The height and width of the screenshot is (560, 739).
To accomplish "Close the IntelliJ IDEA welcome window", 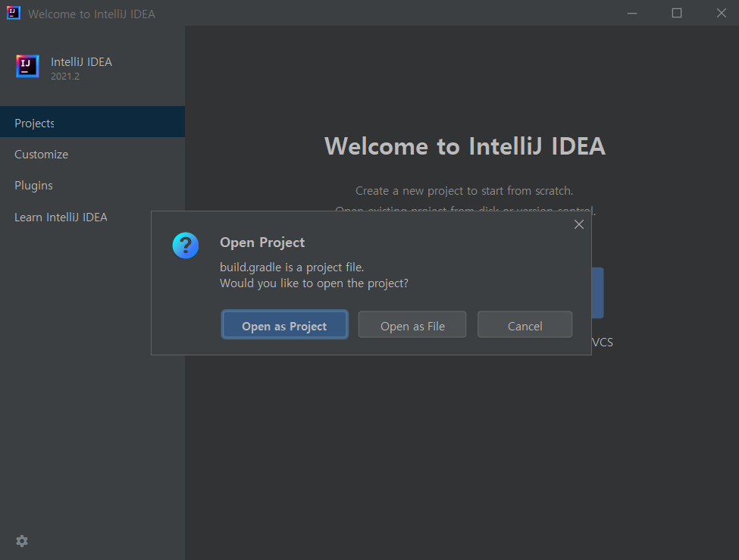I will click(721, 13).
